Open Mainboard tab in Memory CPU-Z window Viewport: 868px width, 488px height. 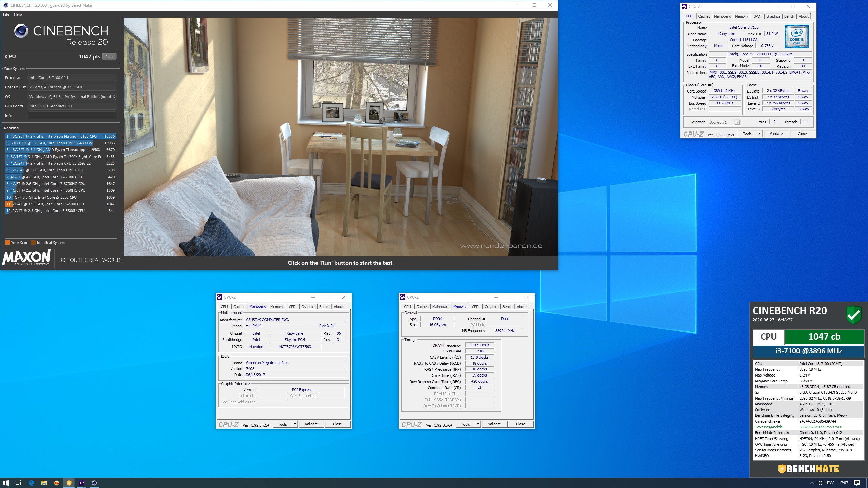(440, 307)
